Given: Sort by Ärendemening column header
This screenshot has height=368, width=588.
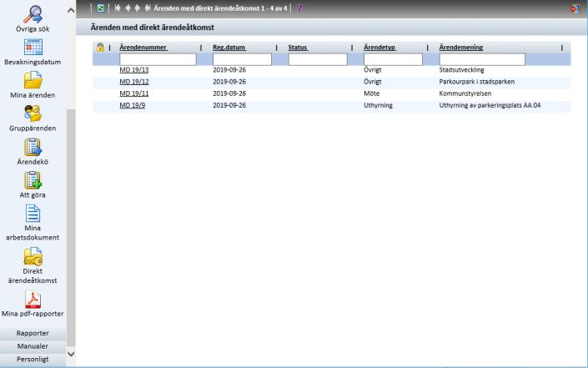Looking at the screenshot, I should (x=461, y=48).
